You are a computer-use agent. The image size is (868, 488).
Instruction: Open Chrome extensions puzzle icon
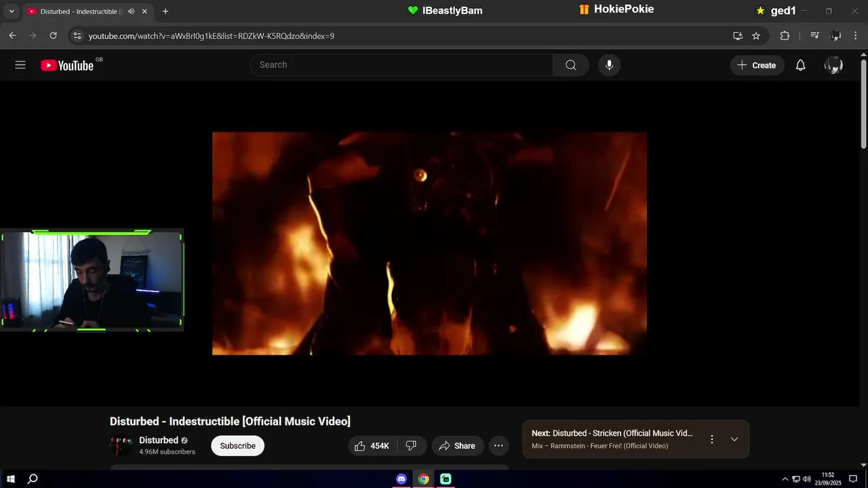coord(785,36)
